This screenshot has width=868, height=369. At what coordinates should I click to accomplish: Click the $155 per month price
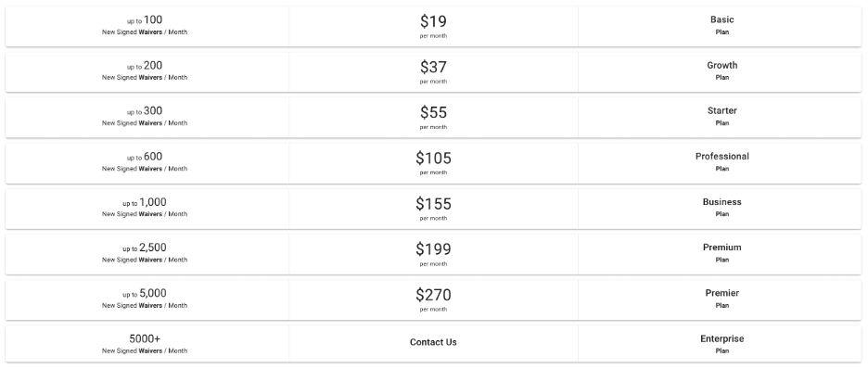[433, 209]
